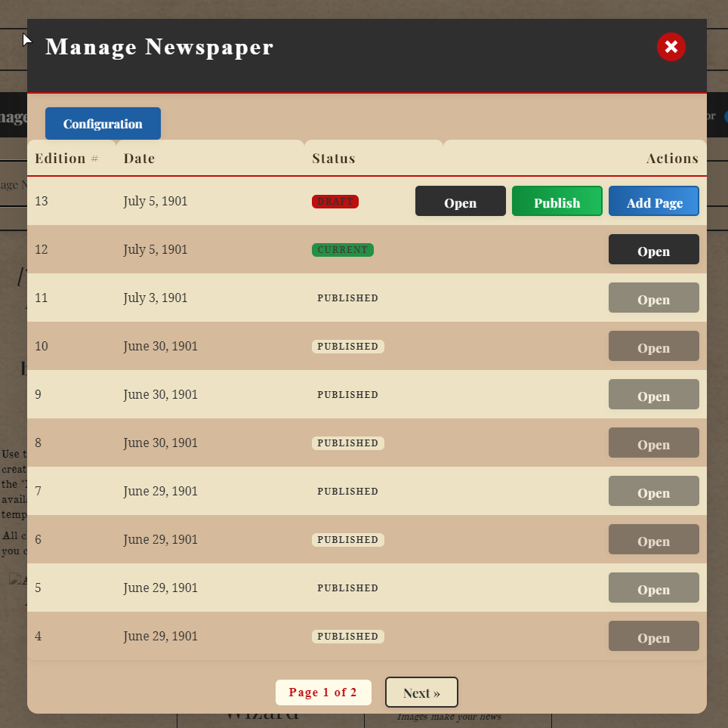The width and height of the screenshot is (728, 728).
Task: Open published edition 9
Action: [x=654, y=394]
